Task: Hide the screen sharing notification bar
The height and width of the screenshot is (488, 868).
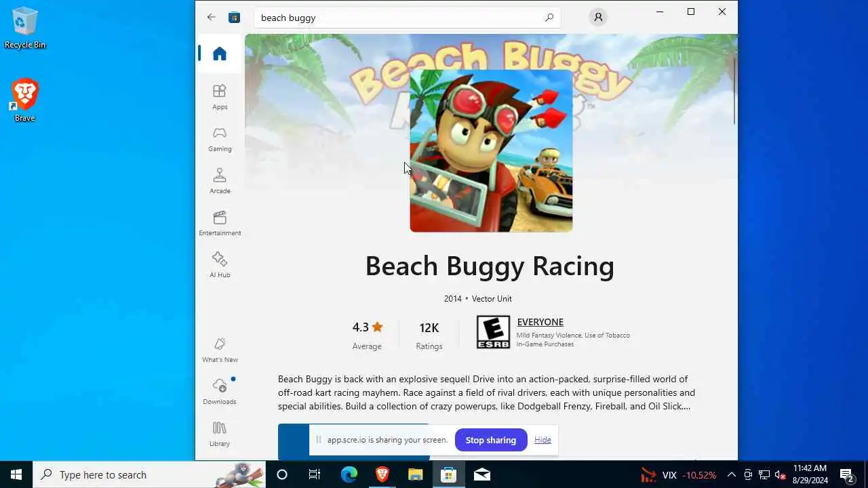Action: click(x=542, y=440)
